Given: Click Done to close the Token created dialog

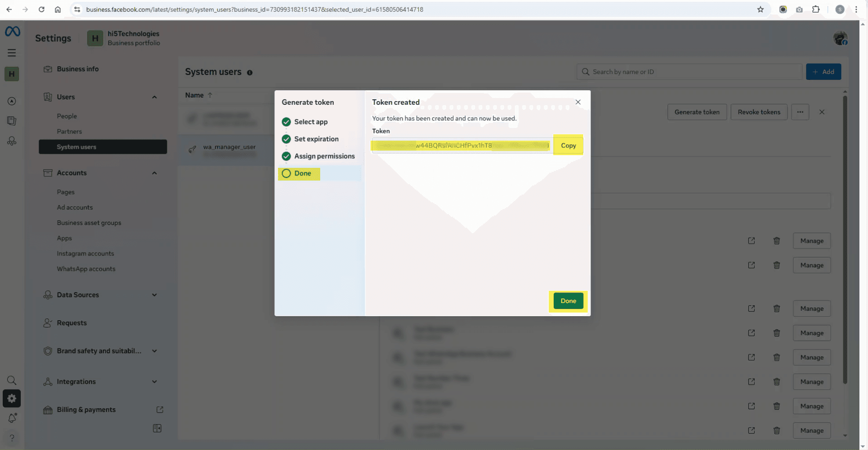Looking at the screenshot, I should (568, 301).
